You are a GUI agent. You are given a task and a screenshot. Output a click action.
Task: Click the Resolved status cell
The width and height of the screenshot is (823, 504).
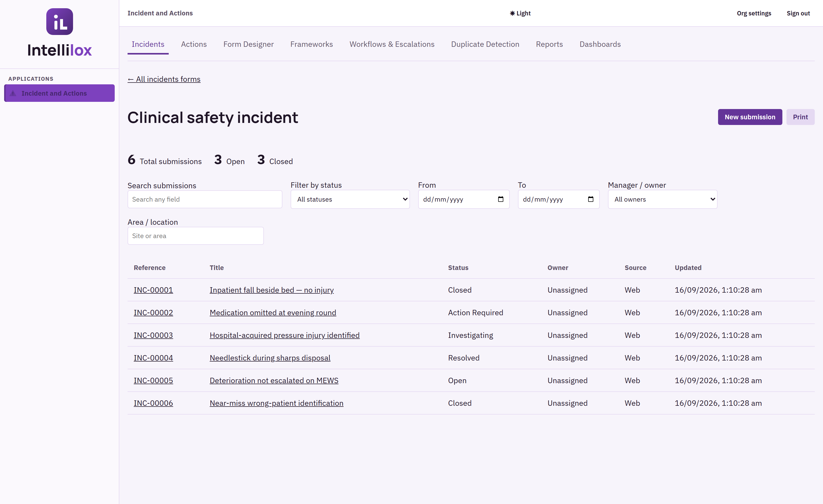coord(464,358)
